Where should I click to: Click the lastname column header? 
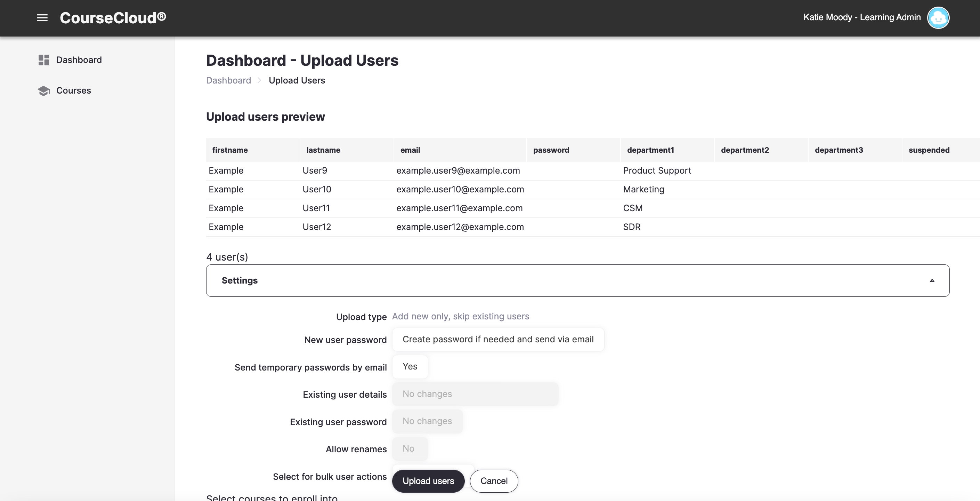[323, 150]
